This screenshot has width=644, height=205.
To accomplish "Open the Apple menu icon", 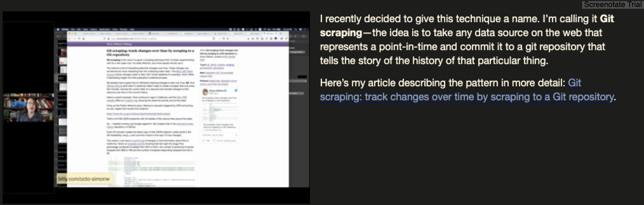I will tap(58, 29).
